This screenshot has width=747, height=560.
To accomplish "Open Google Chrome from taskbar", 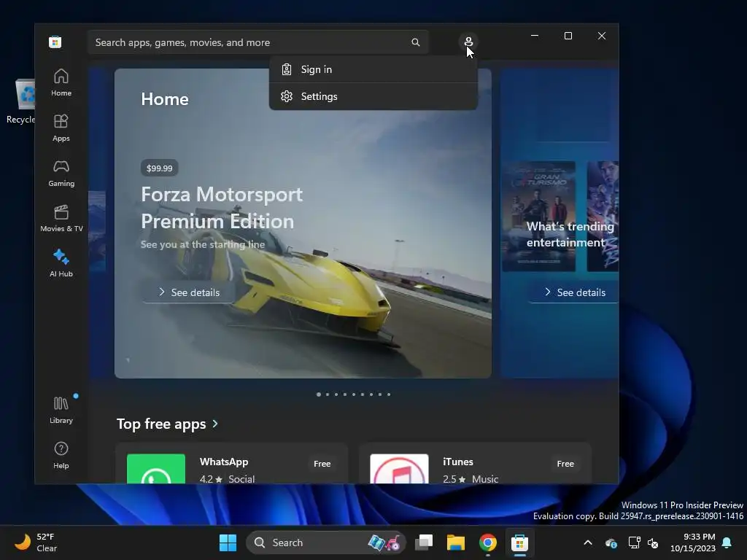I will tap(488, 542).
